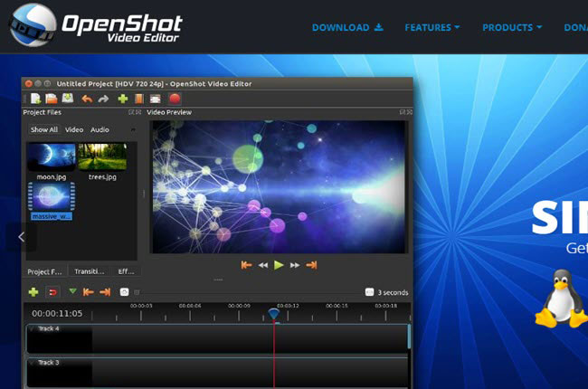Click the 00:00:11:05 timecode display
The image size is (588, 389).
(x=57, y=314)
